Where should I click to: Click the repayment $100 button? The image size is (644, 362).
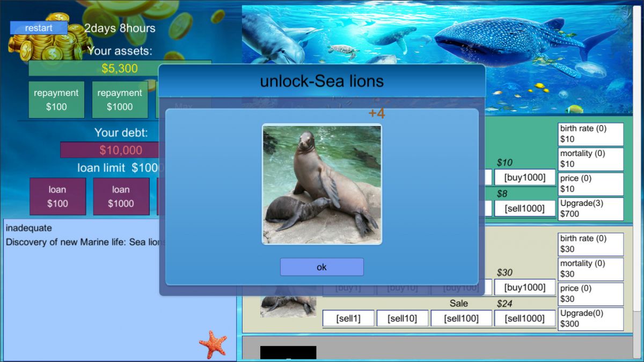(x=56, y=100)
